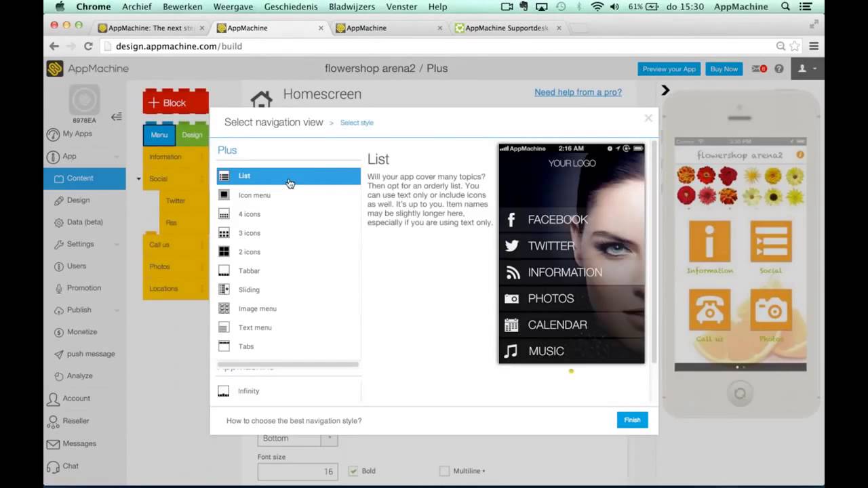Open the Bladwijzers menu
Viewport: 868px width, 488px height.
351,7
